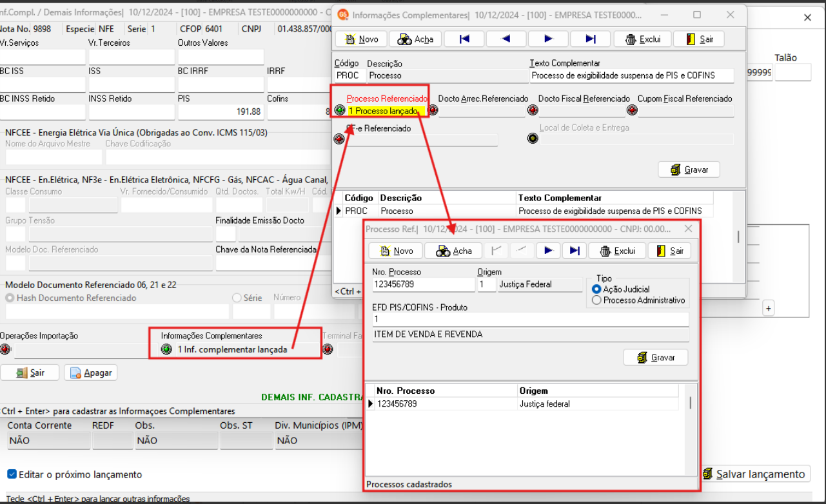
Task: Click red indicator for Cupom Fiscal Referenciado
Action: point(632,110)
